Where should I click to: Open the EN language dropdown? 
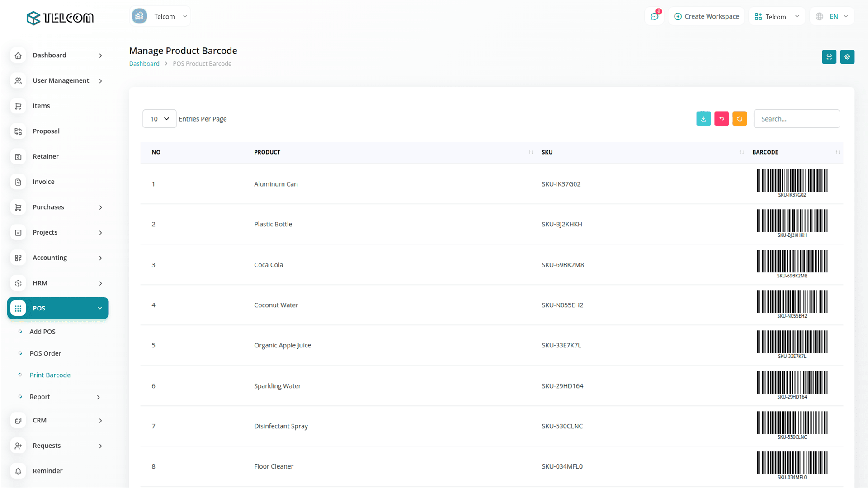click(x=833, y=17)
